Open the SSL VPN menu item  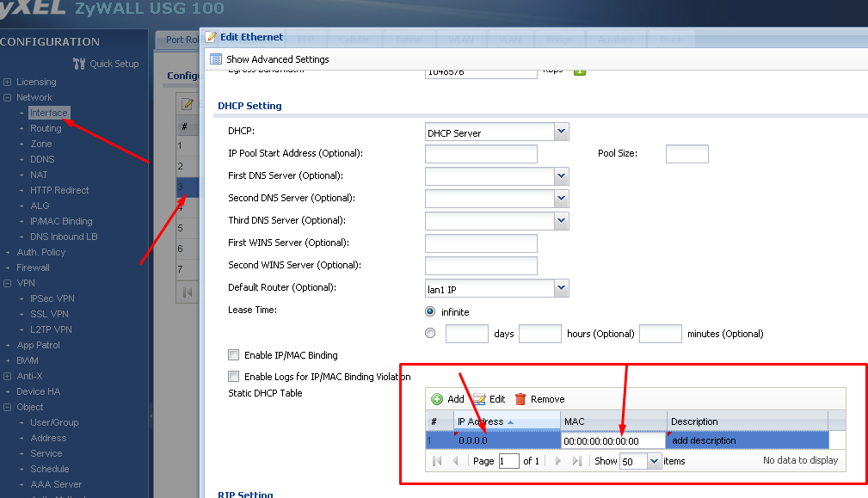[49, 314]
